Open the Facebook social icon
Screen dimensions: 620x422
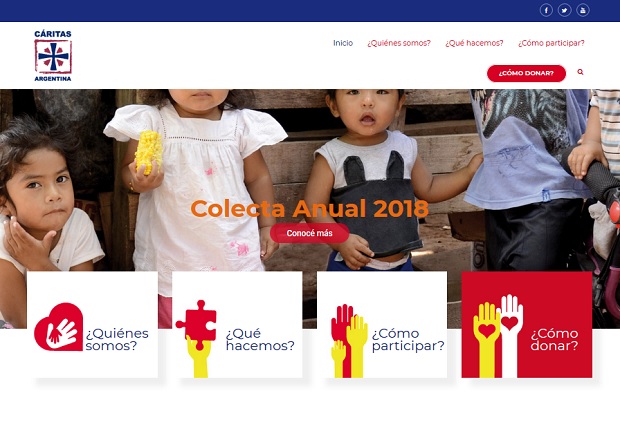point(546,10)
